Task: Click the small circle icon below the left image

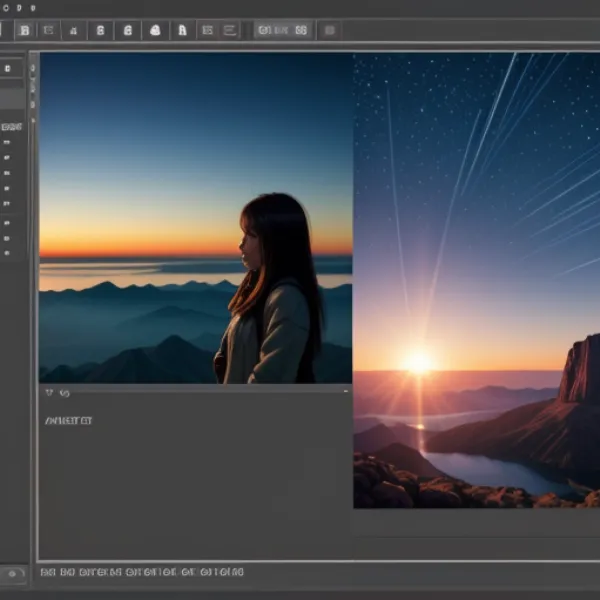Action: (x=63, y=394)
